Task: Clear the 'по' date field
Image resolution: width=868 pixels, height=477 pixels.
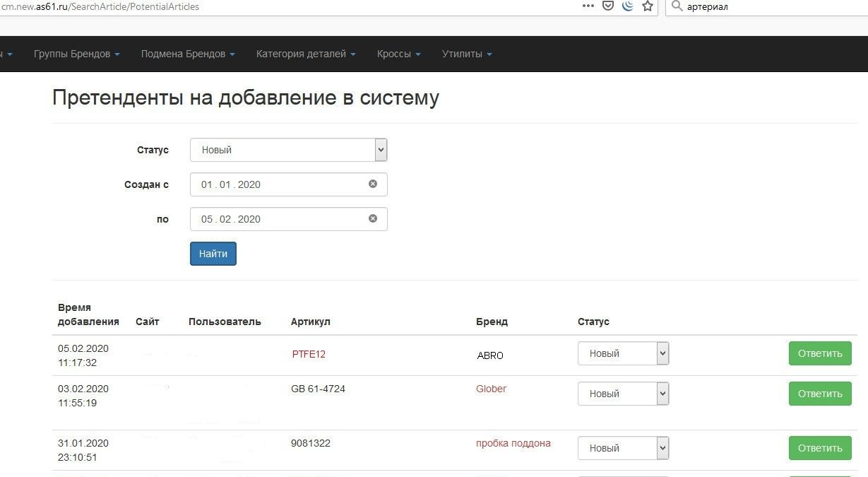Action: tap(373, 218)
